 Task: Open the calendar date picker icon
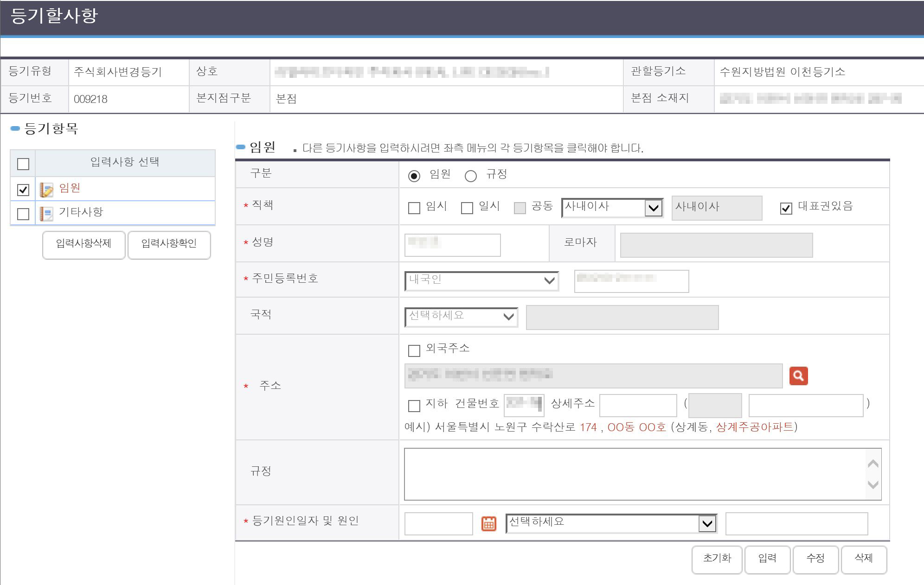pyautogui.click(x=488, y=523)
